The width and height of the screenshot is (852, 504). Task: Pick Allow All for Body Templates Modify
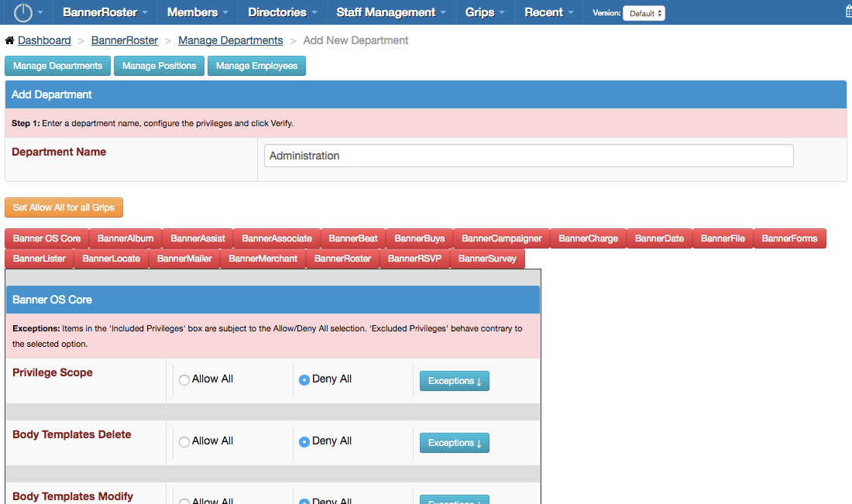pos(184,501)
